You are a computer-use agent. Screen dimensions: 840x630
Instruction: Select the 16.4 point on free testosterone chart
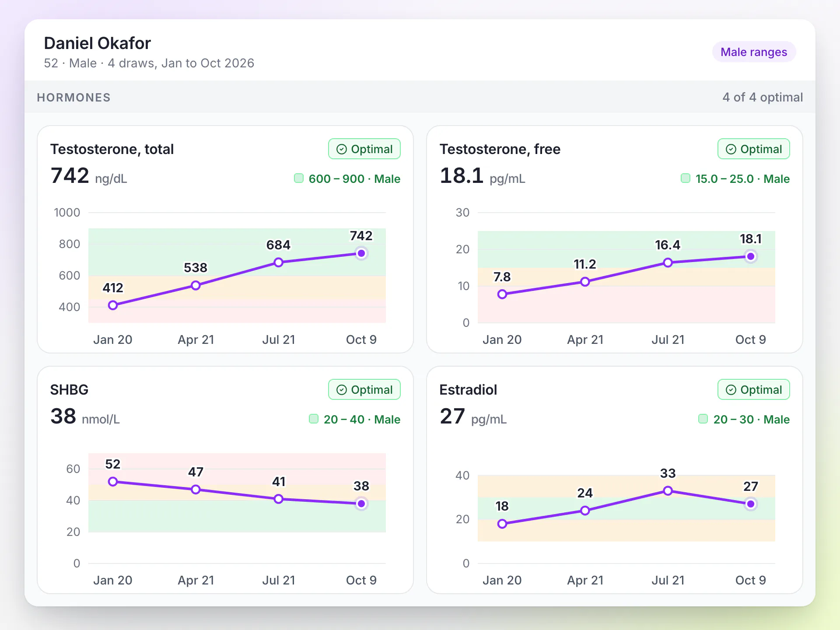pyautogui.click(x=668, y=262)
